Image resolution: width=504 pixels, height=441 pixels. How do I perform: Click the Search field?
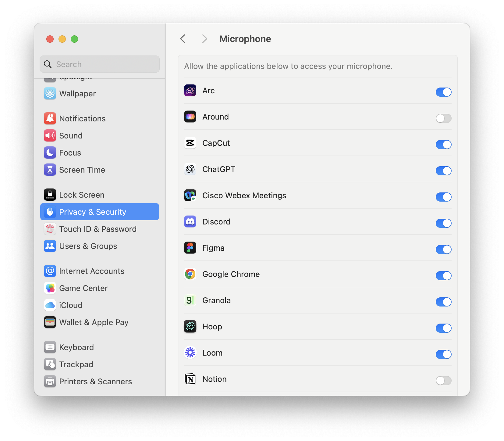coord(100,64)
